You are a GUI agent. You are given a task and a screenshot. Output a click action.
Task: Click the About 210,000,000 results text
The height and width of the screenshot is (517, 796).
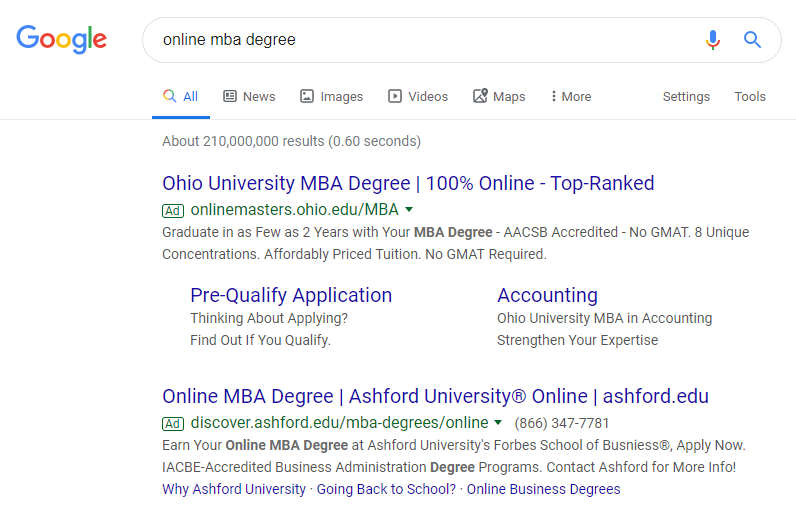click(x=291, y=141)
